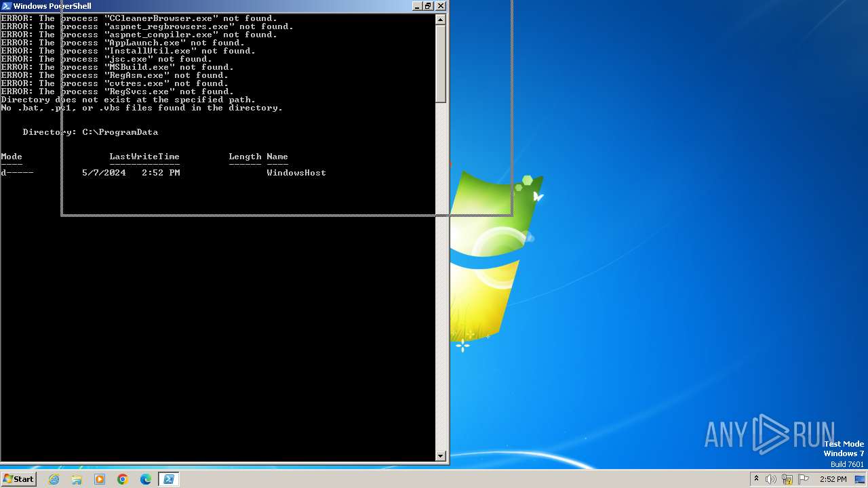Click the "cvtres.exe" error line

[115, 83]
